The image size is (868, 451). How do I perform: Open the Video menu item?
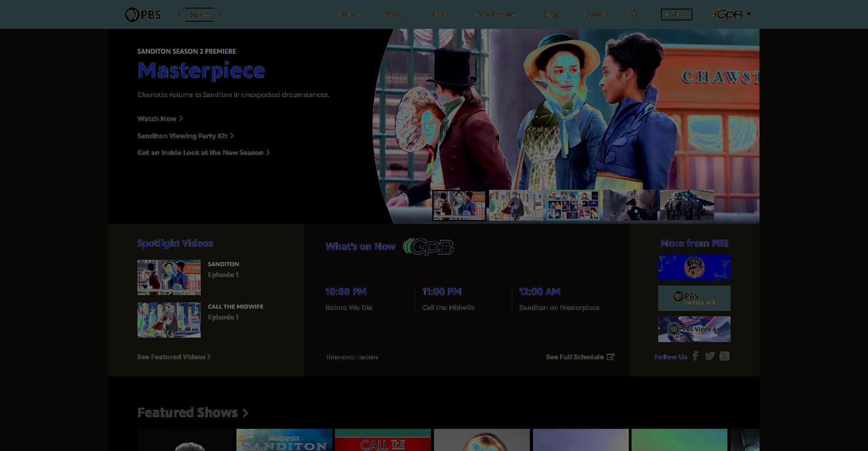pyautogui.click(x=440, y=14)
